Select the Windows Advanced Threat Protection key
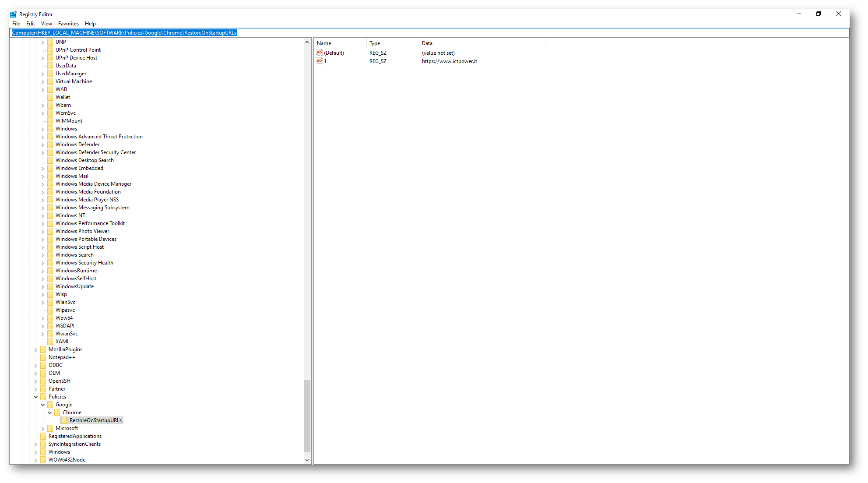 click(x=99, y=137)
